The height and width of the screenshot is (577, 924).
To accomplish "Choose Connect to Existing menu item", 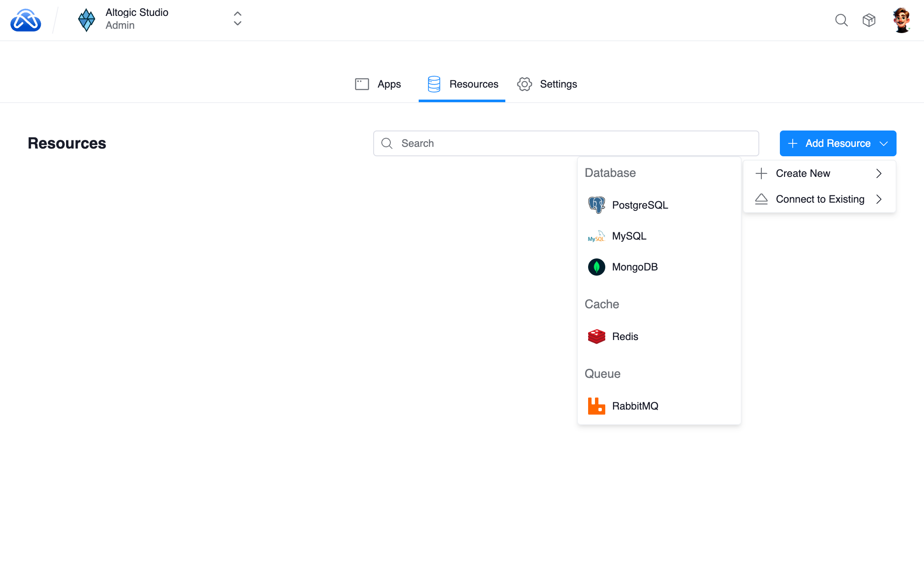I will (x=819, y=199).
